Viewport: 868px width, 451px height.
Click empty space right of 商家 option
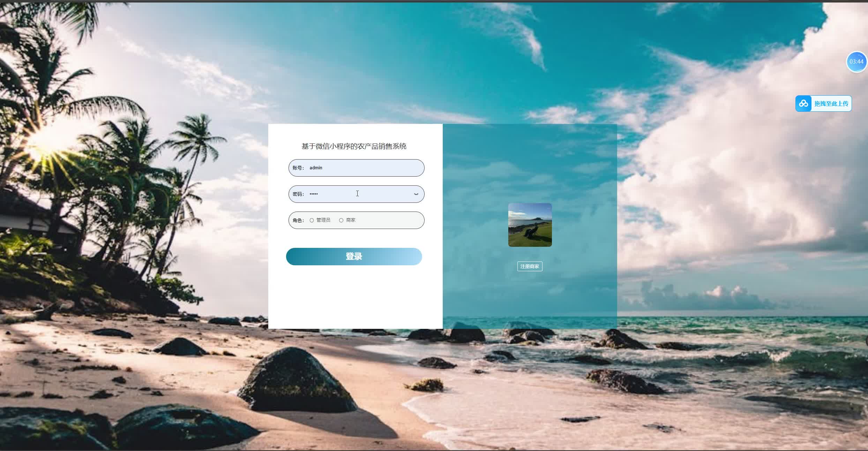387,220
